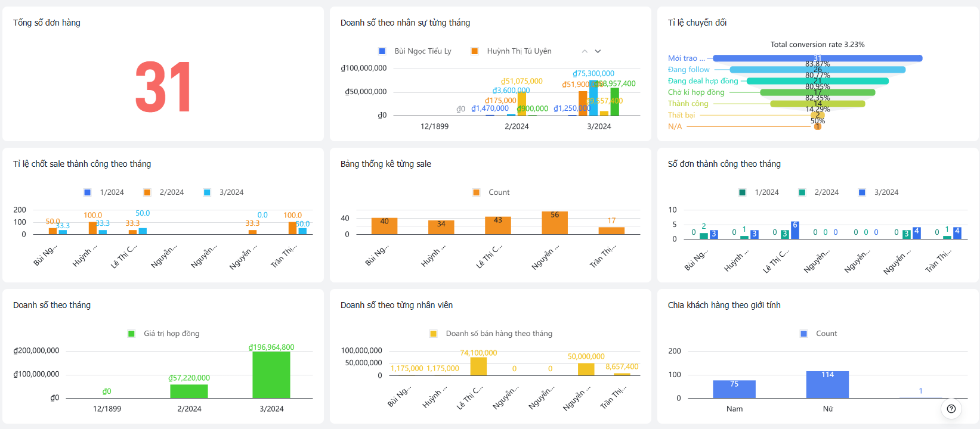Show next legend page with down arrow
Image resolution: width=980 pixels, height=429 pixels.
(598, 51)
